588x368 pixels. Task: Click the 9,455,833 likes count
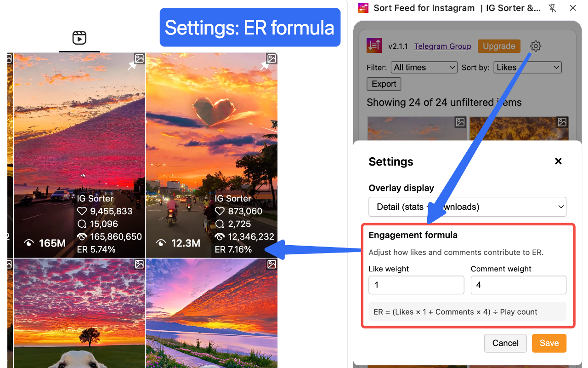tap(111, 211)
